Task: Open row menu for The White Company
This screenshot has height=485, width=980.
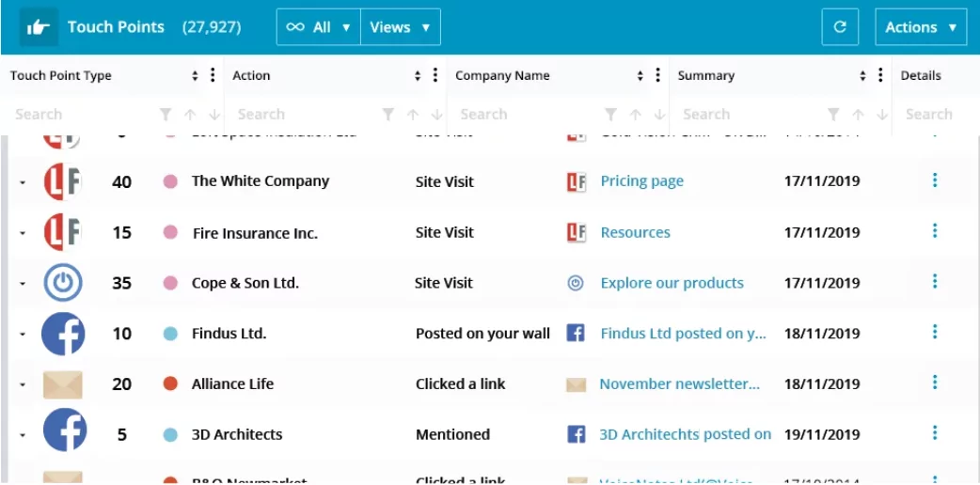Action: (x=934, y=180)
